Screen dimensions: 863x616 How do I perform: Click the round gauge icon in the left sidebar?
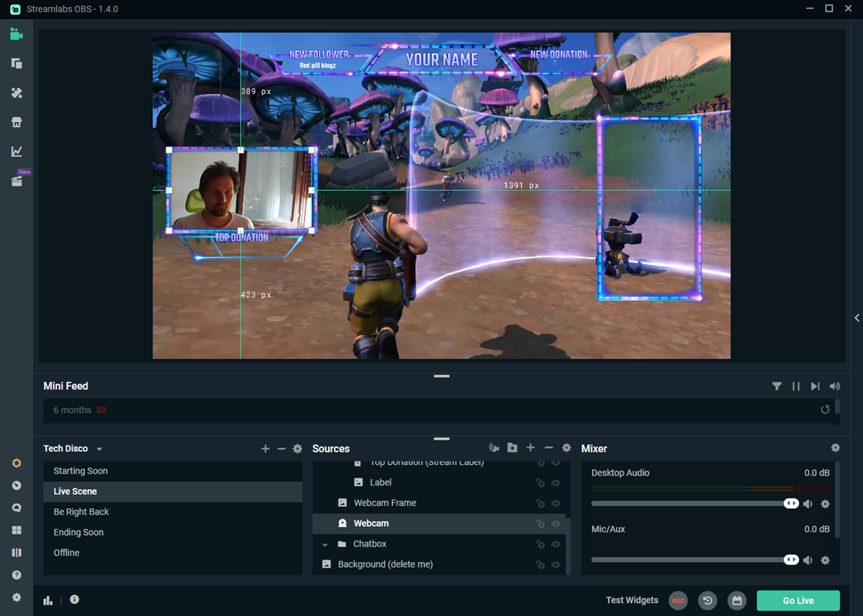pos(16,486)
